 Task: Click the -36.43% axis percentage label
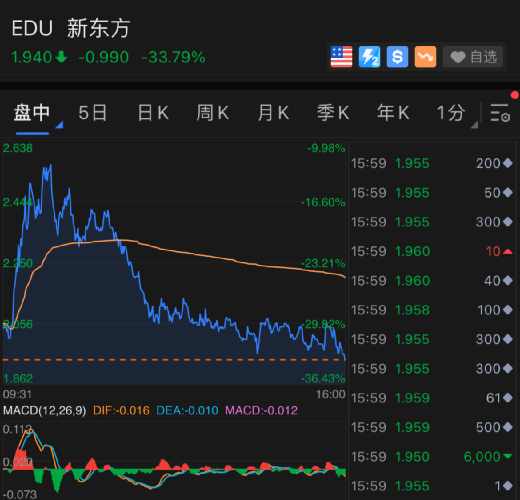(323, 378)
